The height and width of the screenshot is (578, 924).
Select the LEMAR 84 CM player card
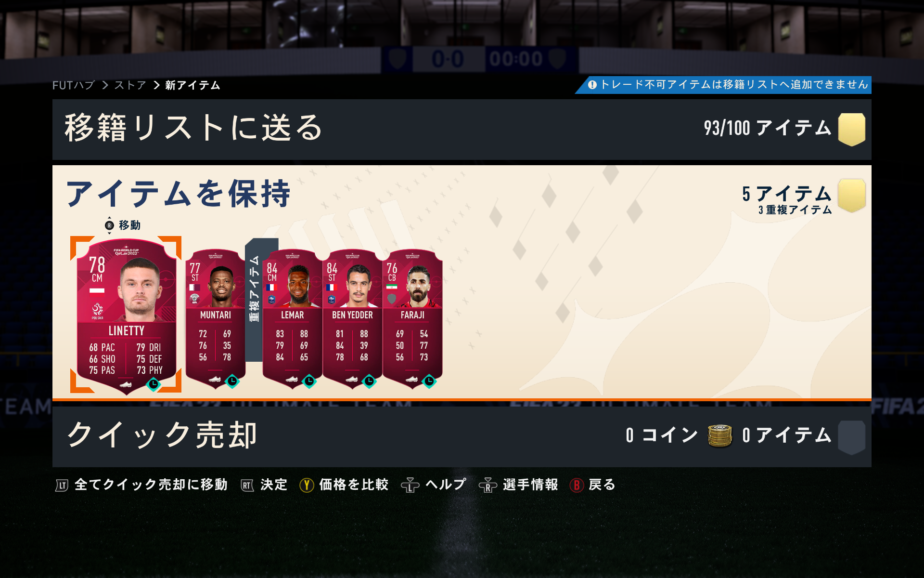[292, 318]
